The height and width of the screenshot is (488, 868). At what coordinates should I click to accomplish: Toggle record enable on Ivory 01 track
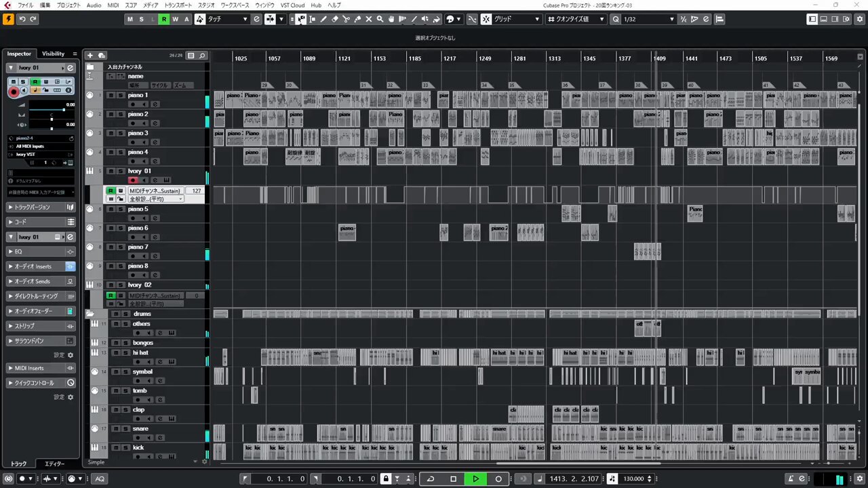tap(134, 180)
